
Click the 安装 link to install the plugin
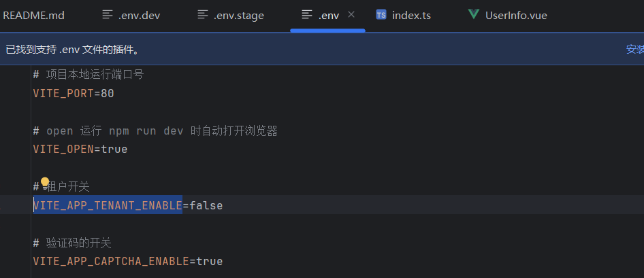click(x=634, y=49)
